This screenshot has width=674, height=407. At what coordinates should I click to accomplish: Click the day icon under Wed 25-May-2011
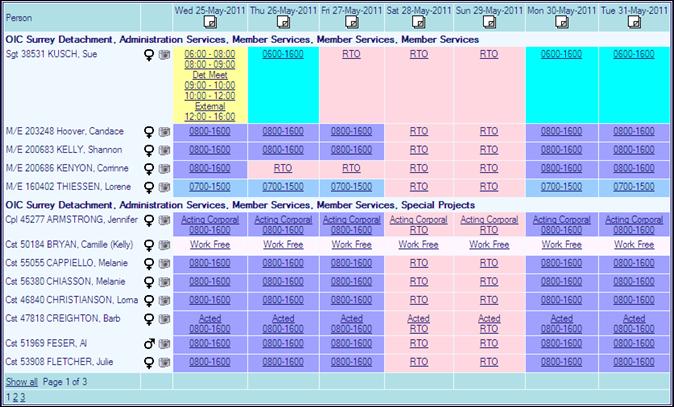[210, 22]
